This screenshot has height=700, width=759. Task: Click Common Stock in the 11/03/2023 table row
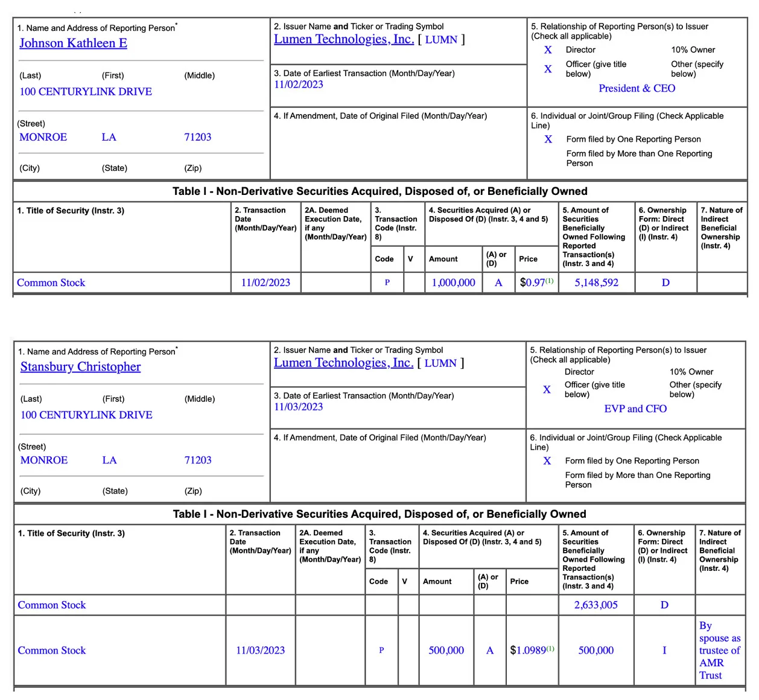52,651
